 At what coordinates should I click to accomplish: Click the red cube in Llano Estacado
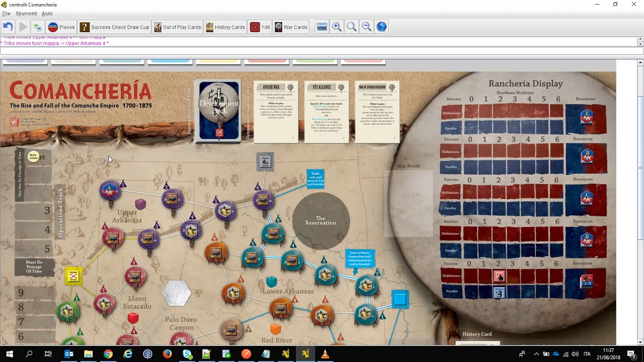click(x=133, y=318)
